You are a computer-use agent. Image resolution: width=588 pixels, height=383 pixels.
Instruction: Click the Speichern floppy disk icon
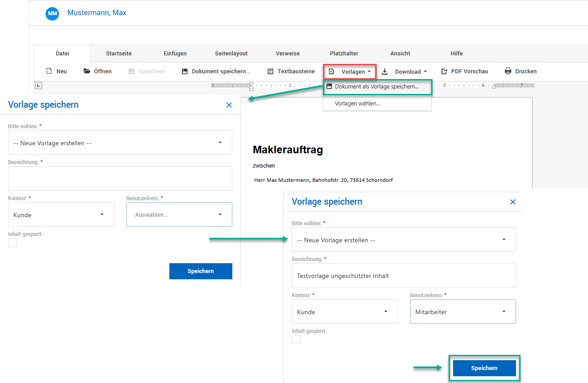131,72
